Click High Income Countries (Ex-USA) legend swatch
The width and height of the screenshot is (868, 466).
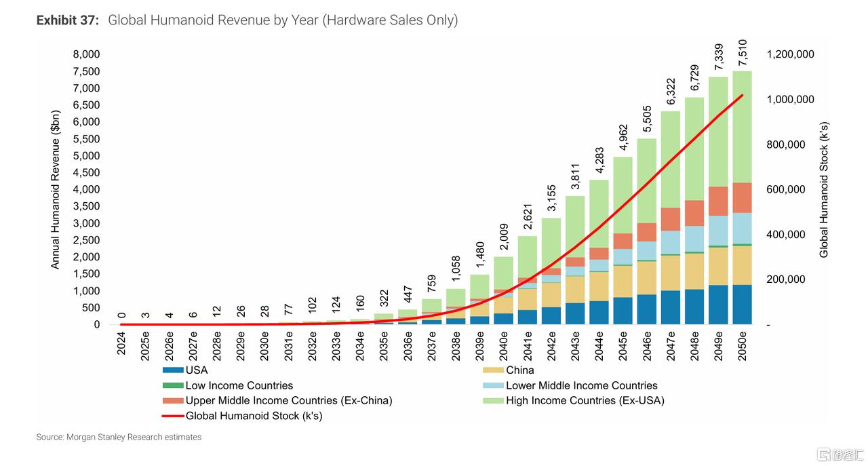(x=493, y=400)
